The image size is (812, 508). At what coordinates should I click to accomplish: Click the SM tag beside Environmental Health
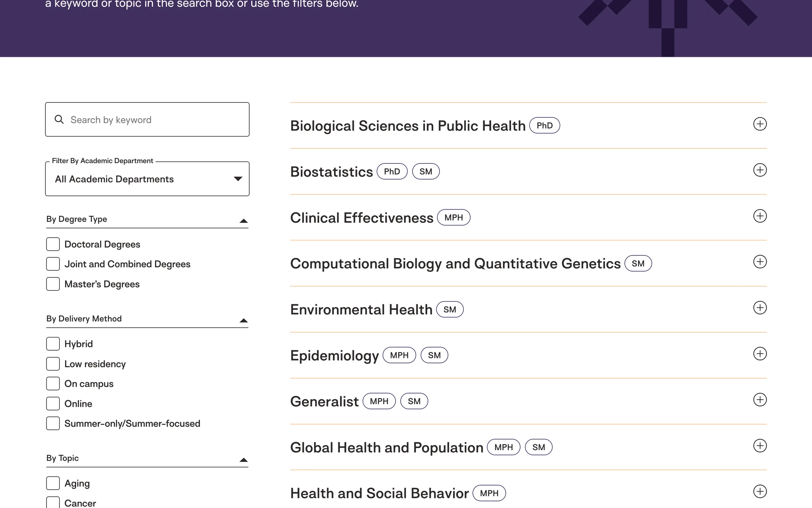(x=450, y=309)
